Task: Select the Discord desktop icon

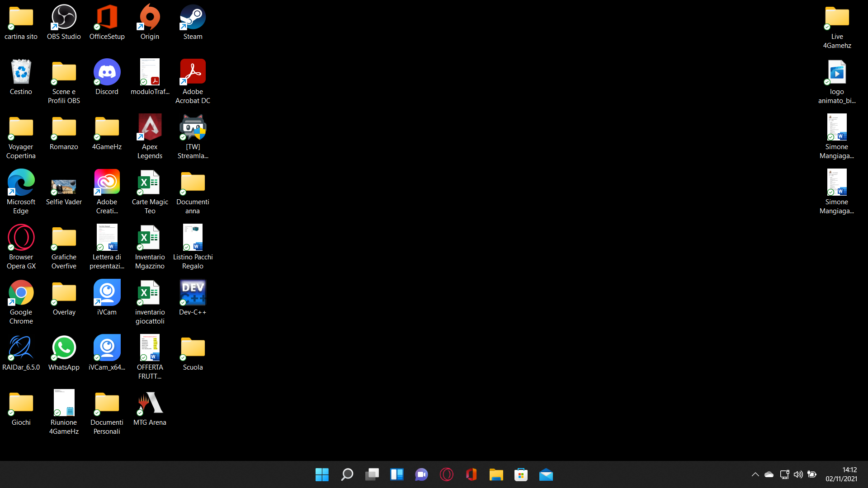Action: pos(107,78)
